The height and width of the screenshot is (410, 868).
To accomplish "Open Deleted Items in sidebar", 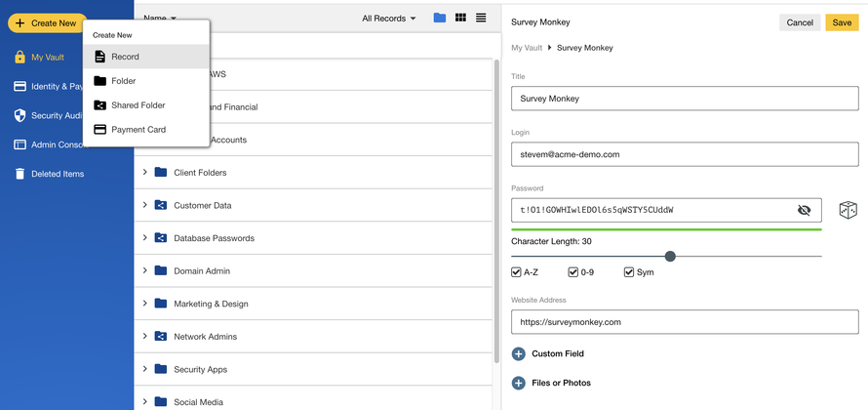I will (58, 174).
